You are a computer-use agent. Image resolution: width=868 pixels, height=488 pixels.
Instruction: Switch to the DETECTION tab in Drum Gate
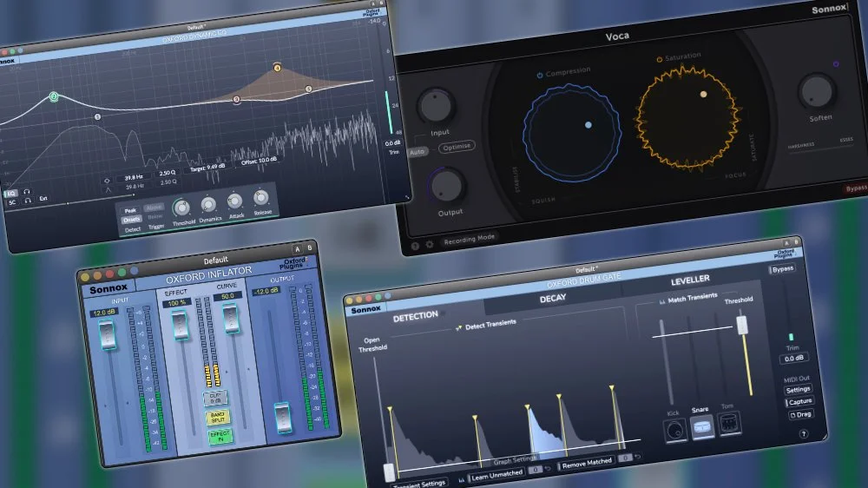tap(415, 316)
